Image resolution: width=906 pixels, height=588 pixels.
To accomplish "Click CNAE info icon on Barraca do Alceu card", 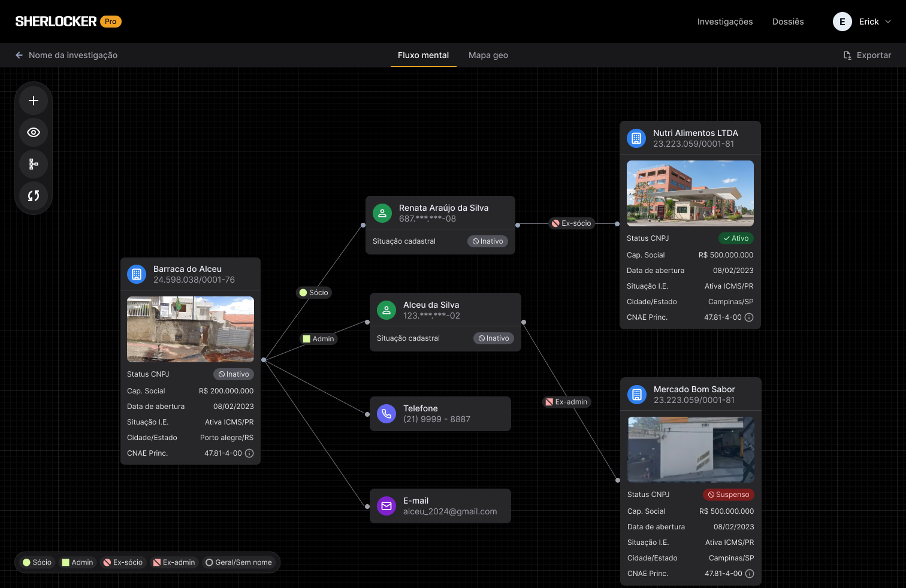I will click(x=249, y=453).
